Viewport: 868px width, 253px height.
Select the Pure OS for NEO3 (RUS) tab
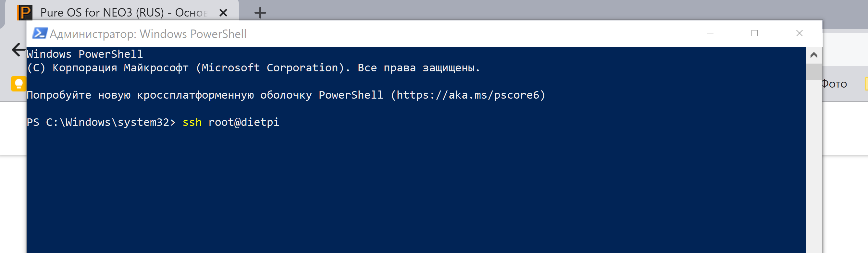(x=123, y=13)
